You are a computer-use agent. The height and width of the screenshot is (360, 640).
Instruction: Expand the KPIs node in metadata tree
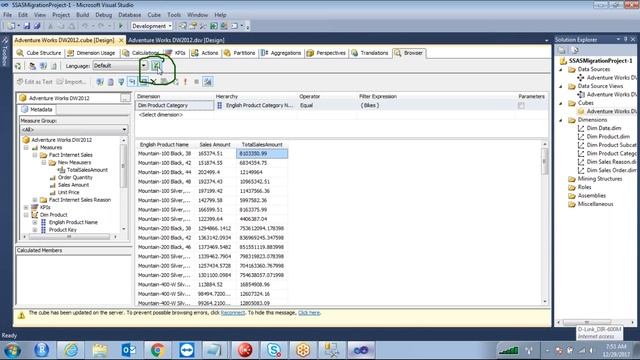coord(27,207)
